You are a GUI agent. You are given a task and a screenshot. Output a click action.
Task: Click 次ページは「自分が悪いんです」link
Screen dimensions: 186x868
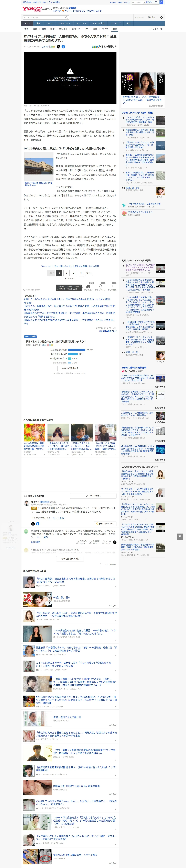70,266
